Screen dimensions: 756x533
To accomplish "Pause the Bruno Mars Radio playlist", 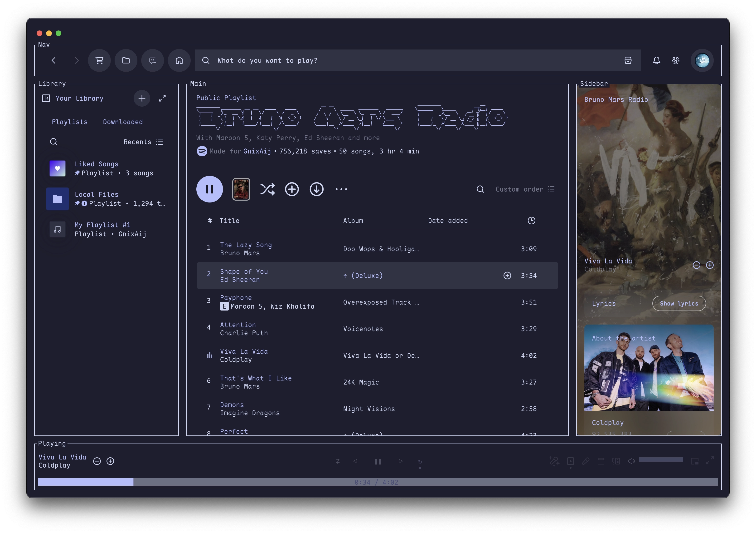I will 209,189.
